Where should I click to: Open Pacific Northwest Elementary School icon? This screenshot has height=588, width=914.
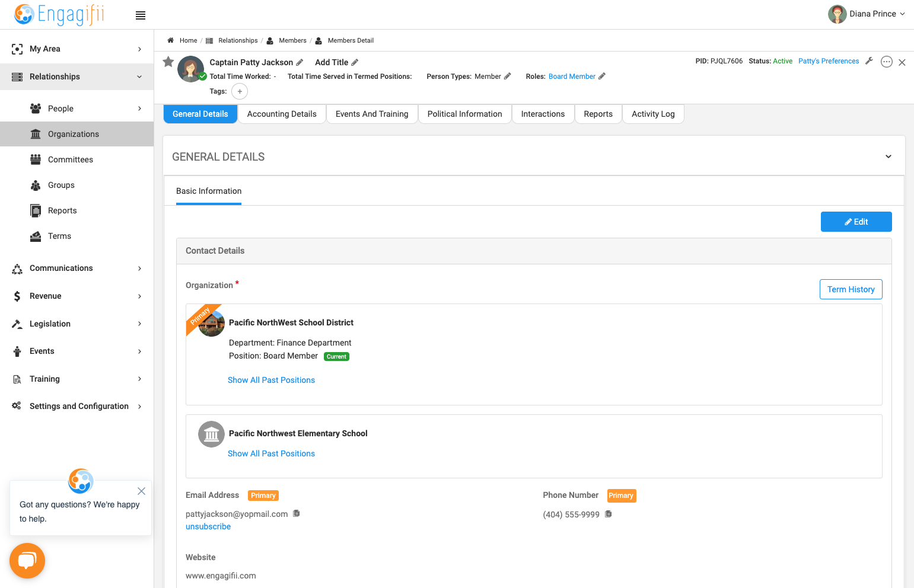tap(211, 434)
